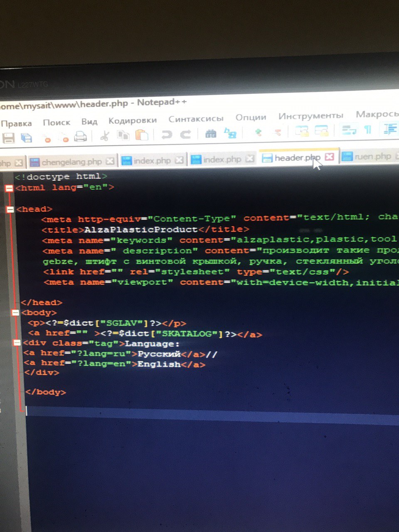Open Find with the binoculars icon
This screenshot has width=399, height=532.
(x=211, y=133)
